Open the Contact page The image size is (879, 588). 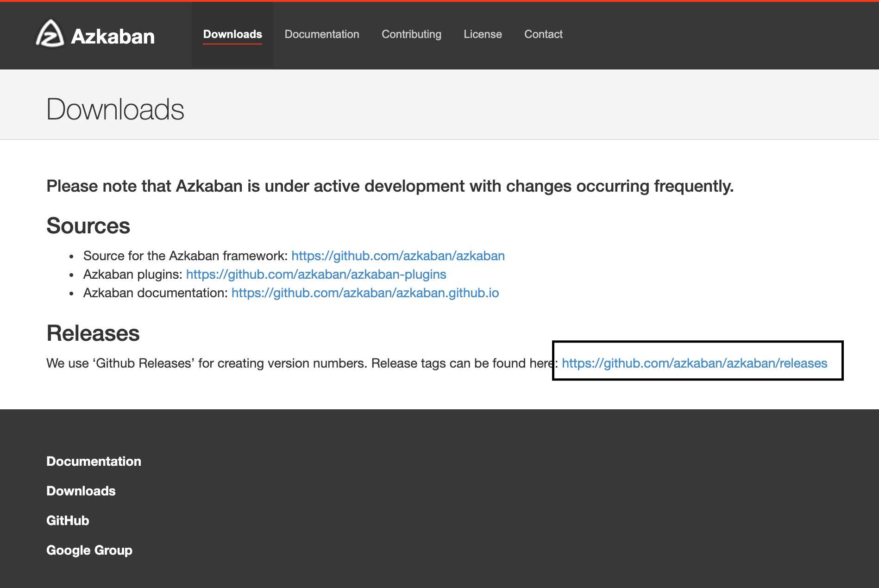point(543,34)
